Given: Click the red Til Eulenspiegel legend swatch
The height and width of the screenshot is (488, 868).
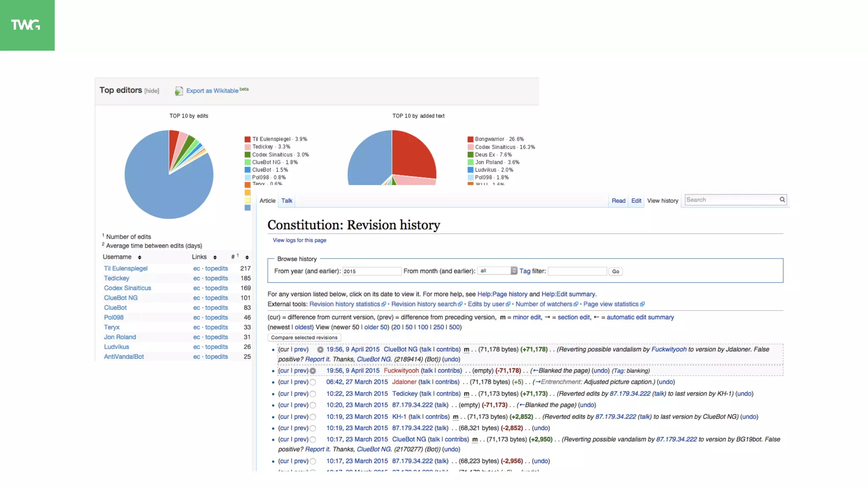Looking at the screenshot, I should (248, 139).
